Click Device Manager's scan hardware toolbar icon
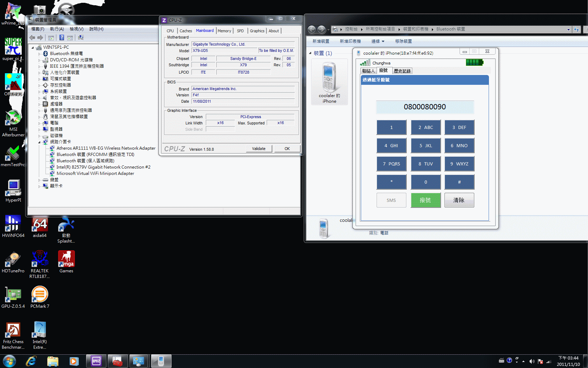 click(81, 38)
